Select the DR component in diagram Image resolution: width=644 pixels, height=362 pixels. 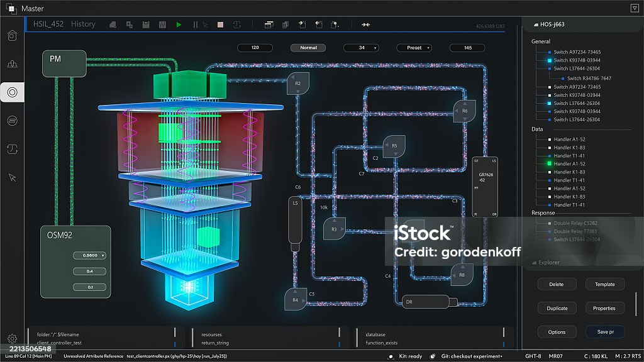(430, 302)
